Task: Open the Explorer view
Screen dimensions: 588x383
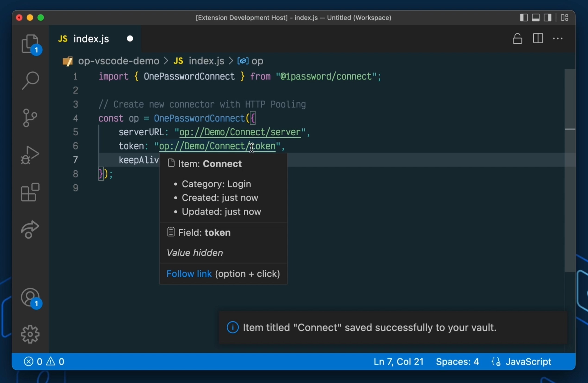Action: (x=30, y=44)
